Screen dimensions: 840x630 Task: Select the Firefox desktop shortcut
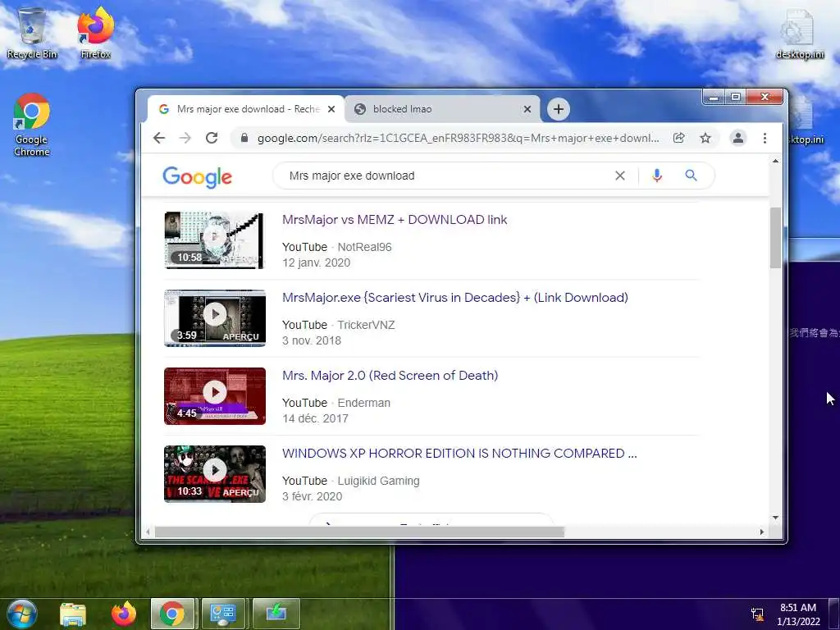pyautogui.click(x=95, y=33)
